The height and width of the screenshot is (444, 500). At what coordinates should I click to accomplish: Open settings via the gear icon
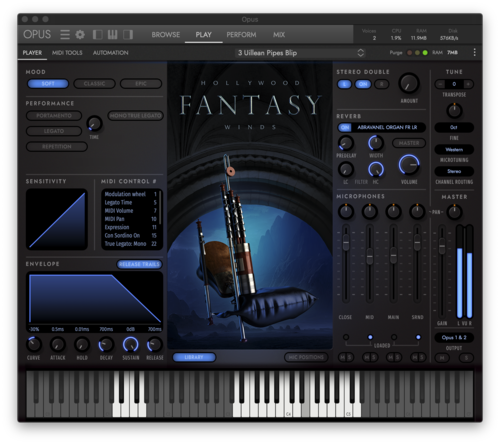pyautogui.click(x=80, y=34)
